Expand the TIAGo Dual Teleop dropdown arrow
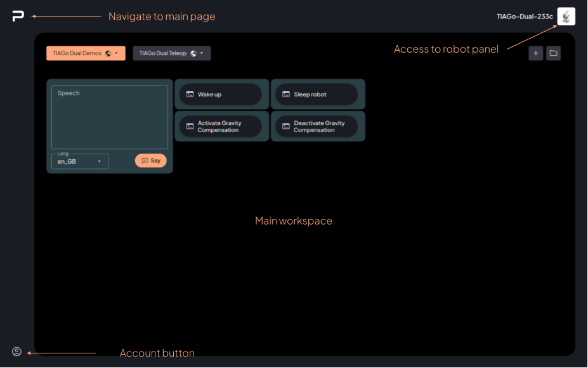 tap(202, 53)
